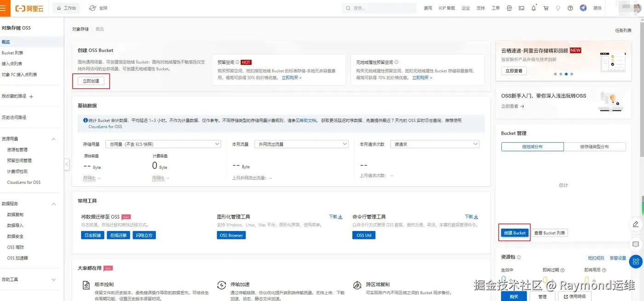Open the 费用 top menu
The image size is (644, 301).
click(x=428, y=8)
